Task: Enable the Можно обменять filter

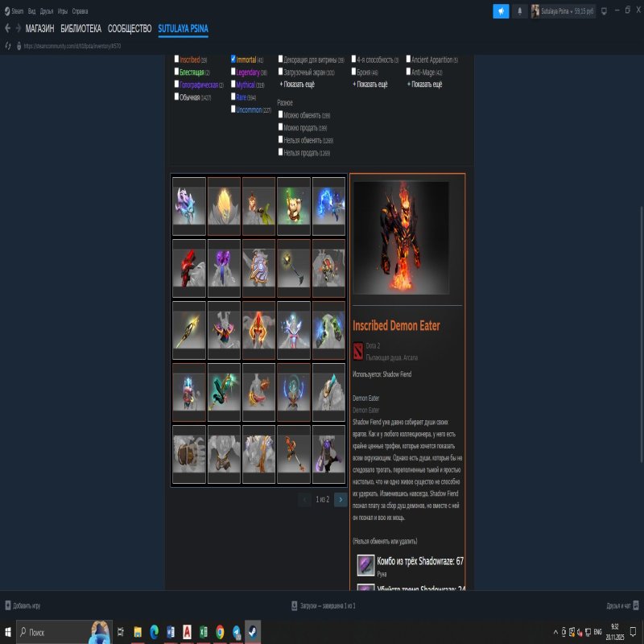Action: coord(279,113)
